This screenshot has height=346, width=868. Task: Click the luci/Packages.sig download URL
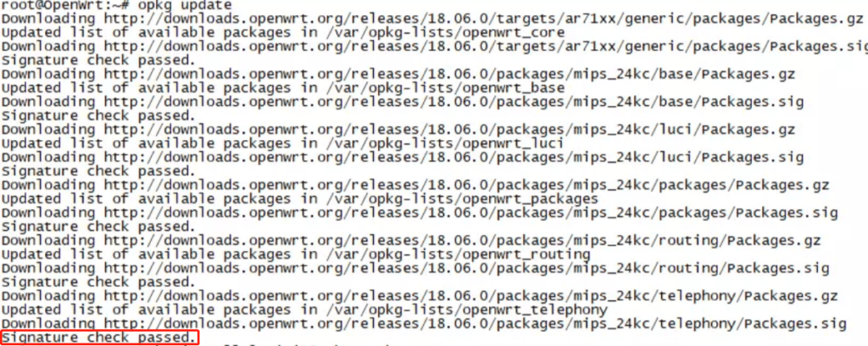pos(459,158)
